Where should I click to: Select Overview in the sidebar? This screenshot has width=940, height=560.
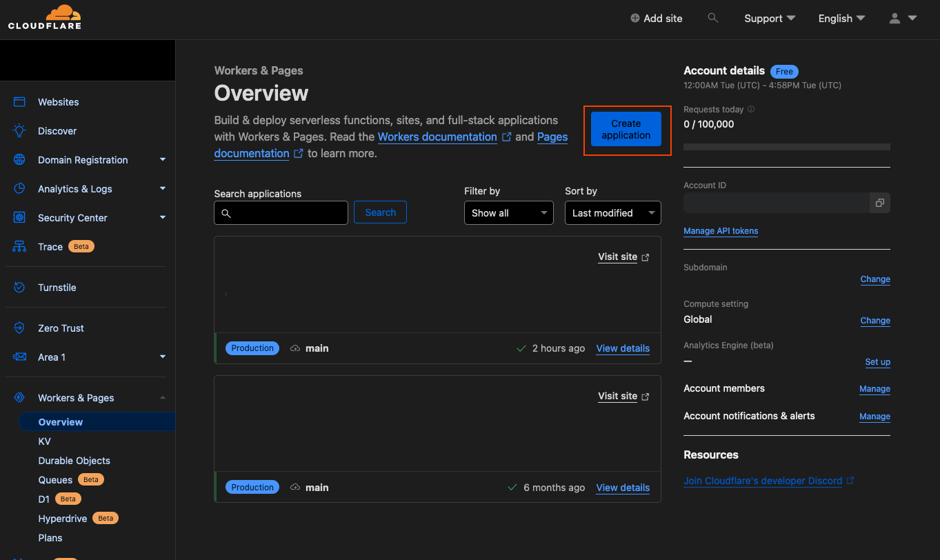pos(97,422)
